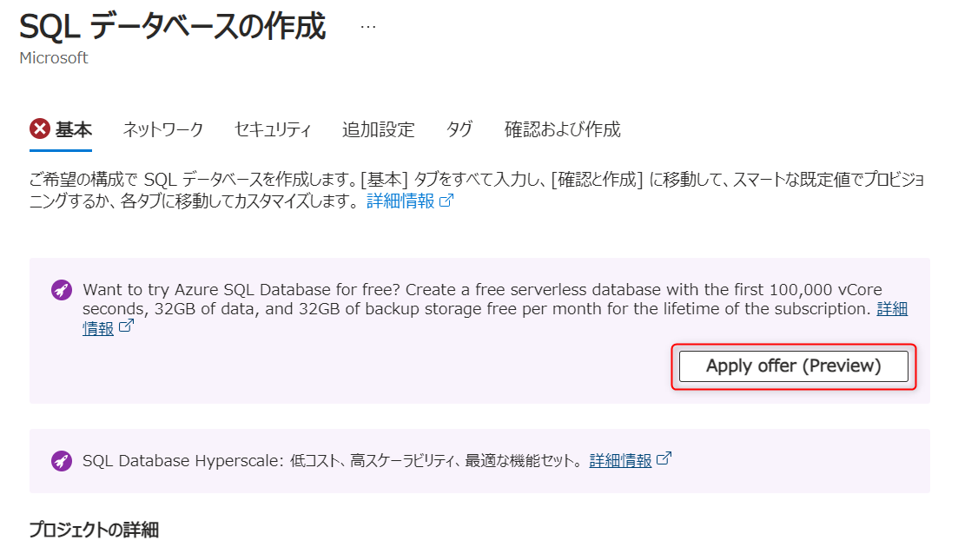Click external-link icon in the Hyperscale banner

point(664,459)
